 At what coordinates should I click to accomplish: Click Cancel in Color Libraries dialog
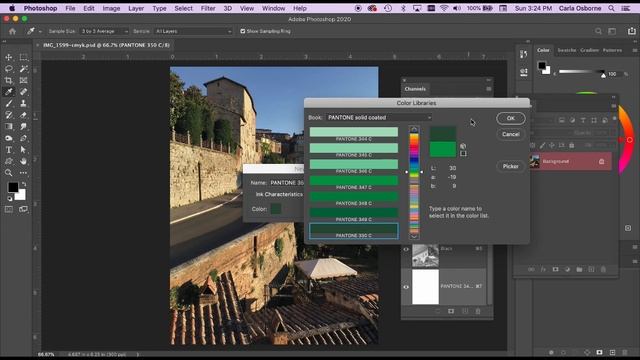click(x=511, y=134)
